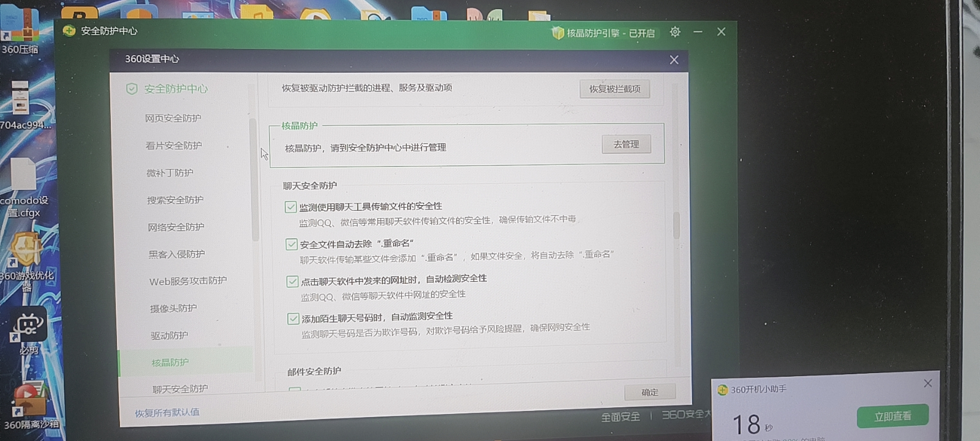980x441 pixels.
Task: Click the 去管理 button
Action: click(626, 144)
